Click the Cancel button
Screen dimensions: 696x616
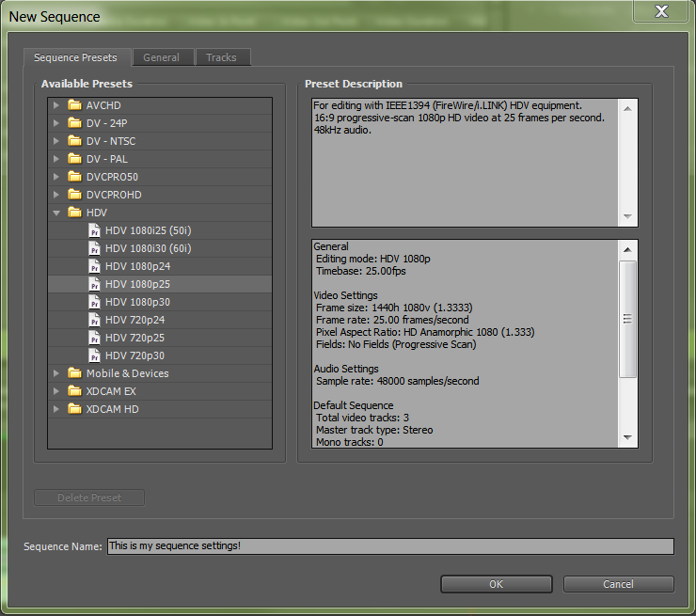(x=618, y=584)
